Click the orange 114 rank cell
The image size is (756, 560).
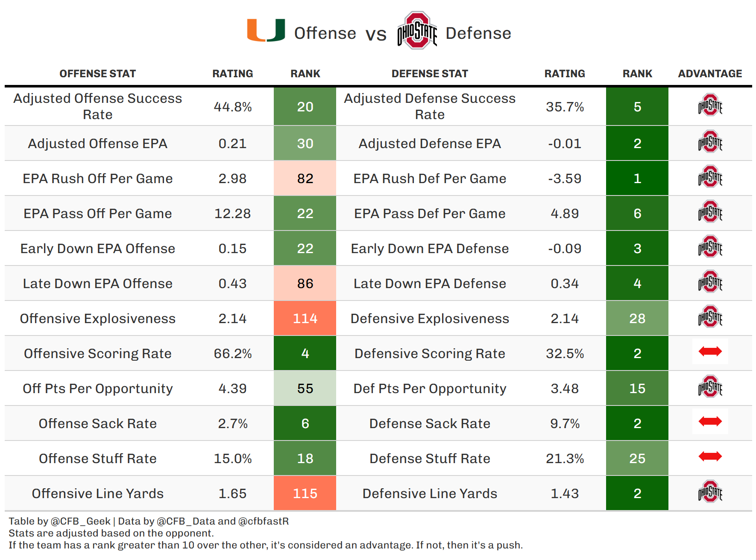coord(305,318)
